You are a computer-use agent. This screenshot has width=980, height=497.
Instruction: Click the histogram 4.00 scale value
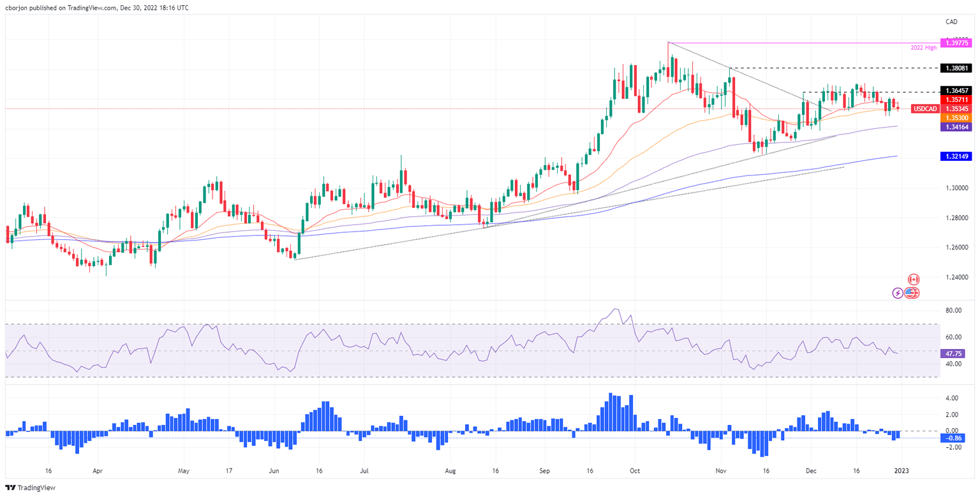coord(952,398)
